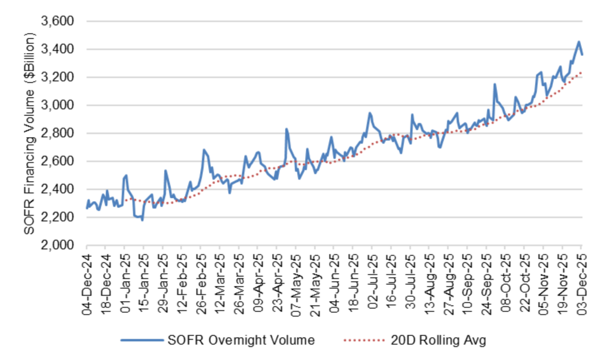
Task: Click the 2,000 y-axis tick label
Action: tap(57, 245)
